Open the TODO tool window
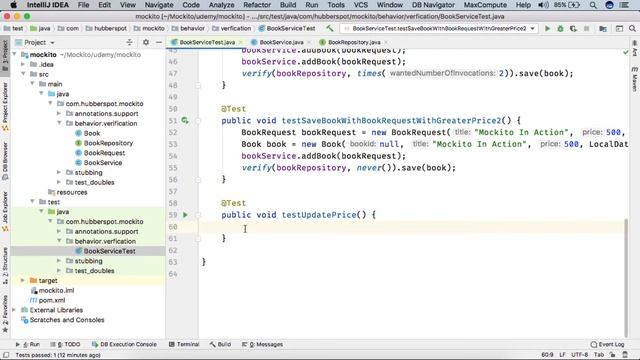Screen dimensions: 640x360 (66, 344)
